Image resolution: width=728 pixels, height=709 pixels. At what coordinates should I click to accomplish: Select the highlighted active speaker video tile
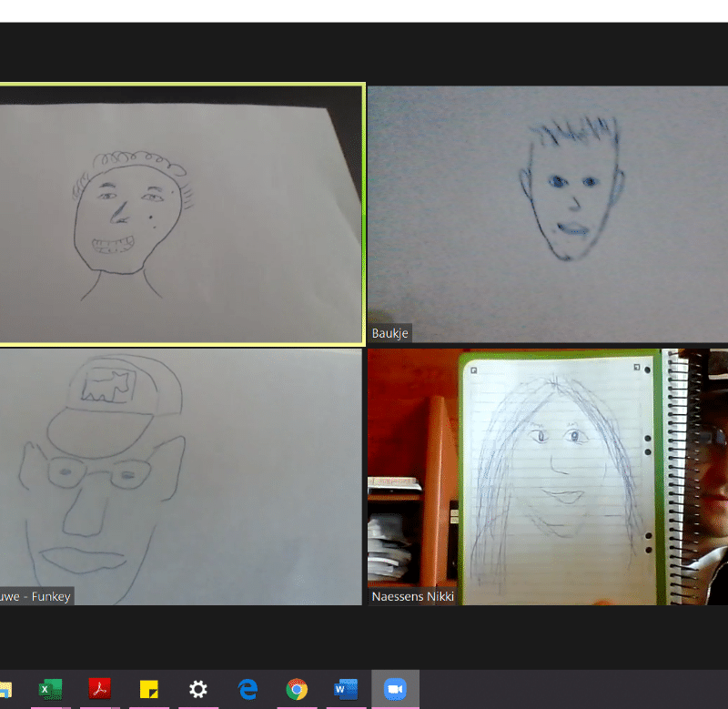[x=181, y=214]
